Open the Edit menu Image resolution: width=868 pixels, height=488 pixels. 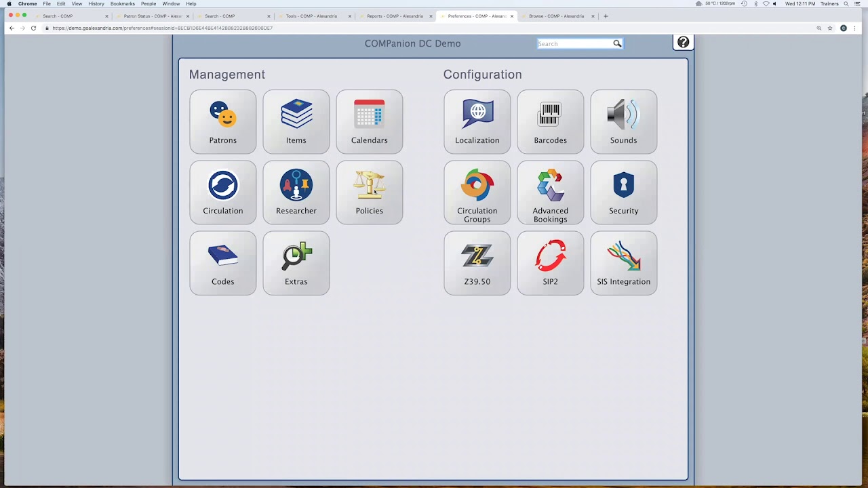[61, 3]
